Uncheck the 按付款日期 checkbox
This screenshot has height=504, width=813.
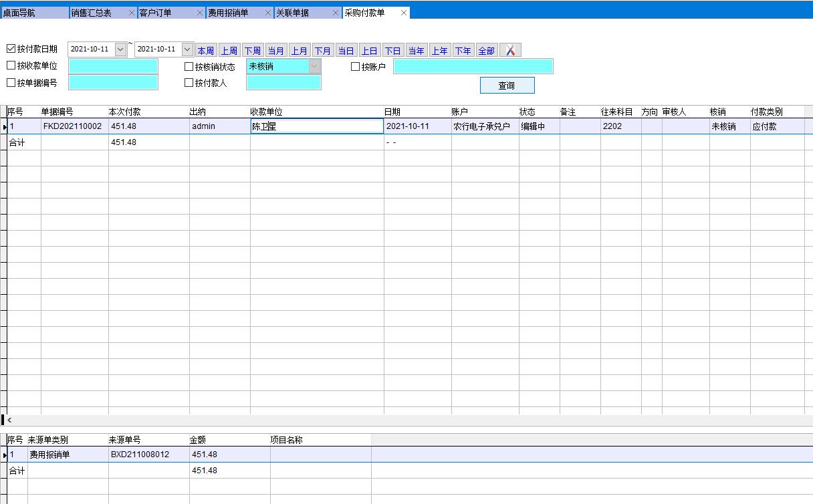[11, 49]
